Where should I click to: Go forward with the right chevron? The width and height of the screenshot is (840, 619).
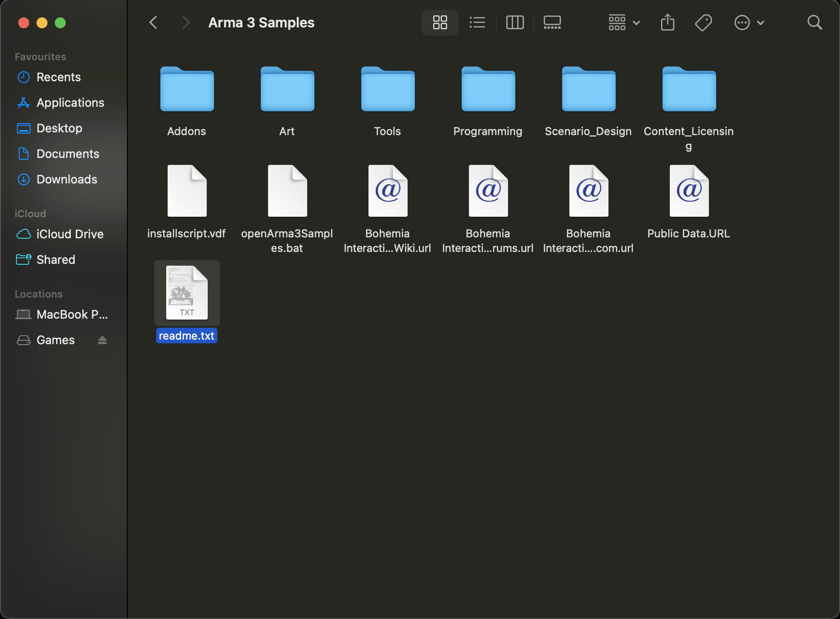[185, 22]
